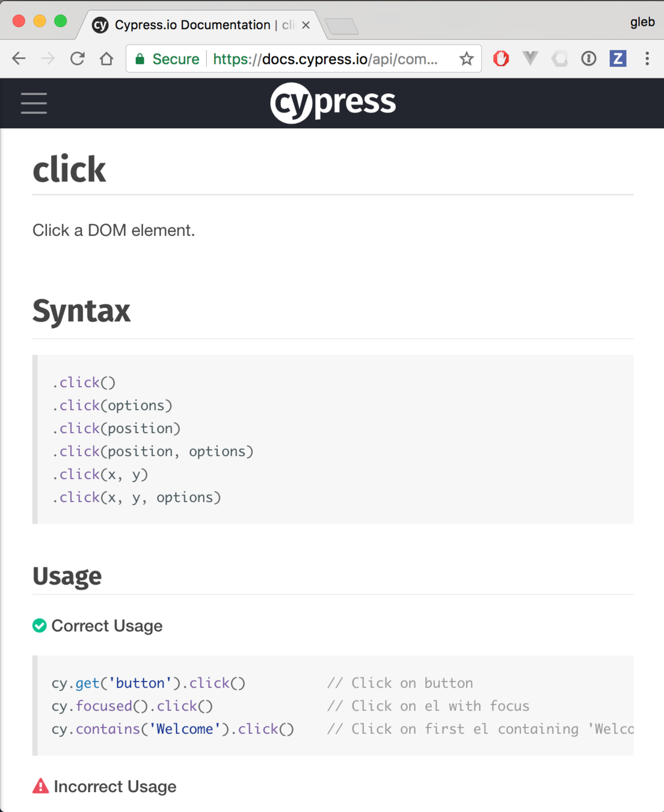Click the red hand blocker extension icon

[x=501, y=58]
